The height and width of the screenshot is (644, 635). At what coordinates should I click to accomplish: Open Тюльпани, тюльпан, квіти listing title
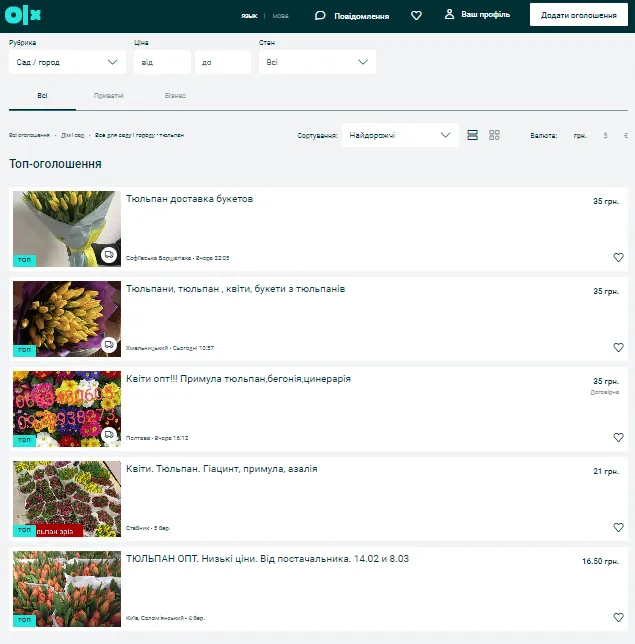click(x=235, y=289)
